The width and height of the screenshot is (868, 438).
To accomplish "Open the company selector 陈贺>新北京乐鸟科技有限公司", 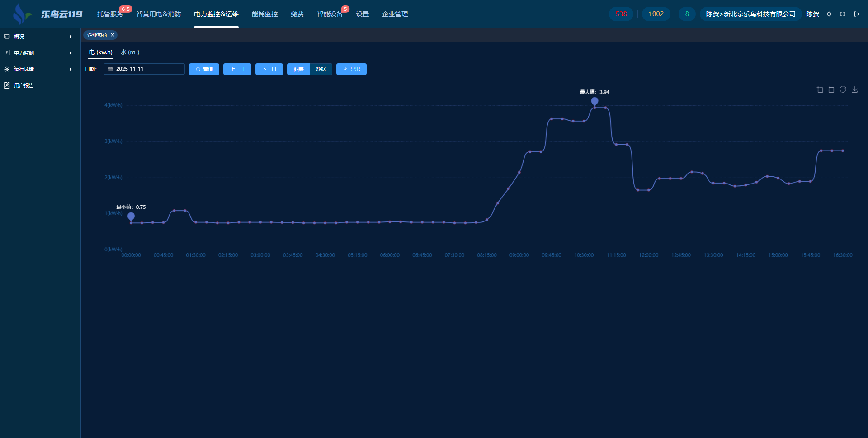I will 750,14.
